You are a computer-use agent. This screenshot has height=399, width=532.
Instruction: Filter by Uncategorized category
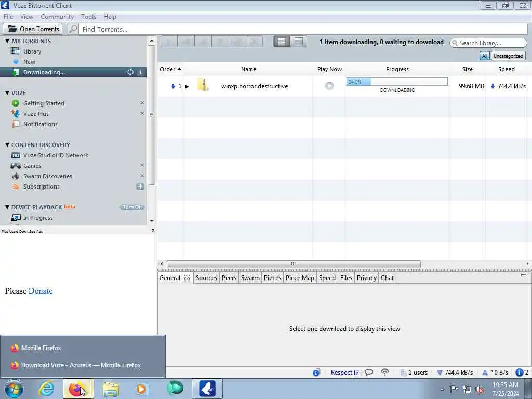point(508,56)
